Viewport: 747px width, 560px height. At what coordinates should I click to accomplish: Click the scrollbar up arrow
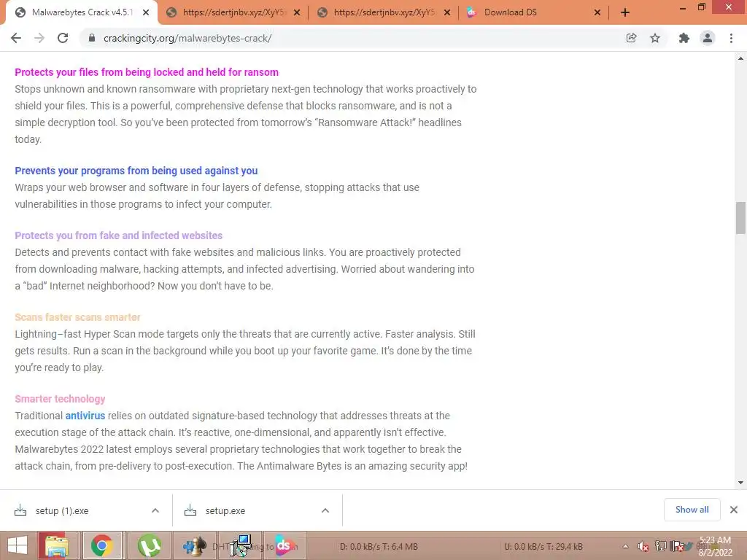740,58
